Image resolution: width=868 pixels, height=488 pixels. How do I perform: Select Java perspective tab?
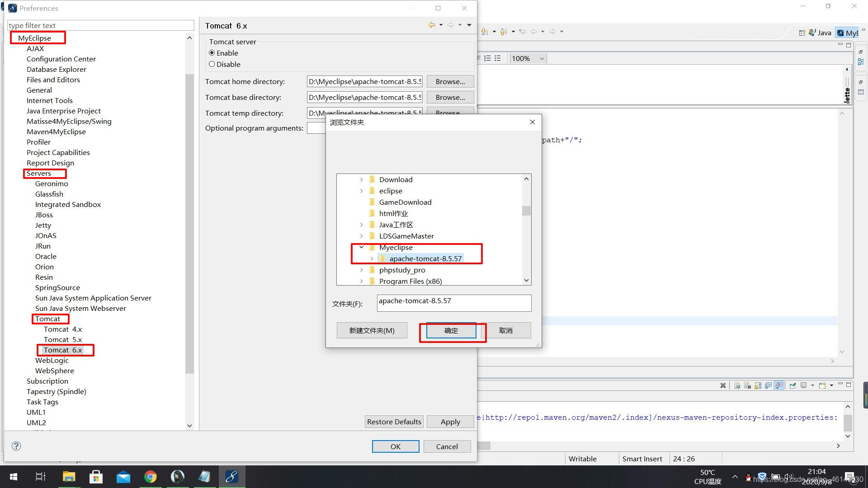point(820,33)
